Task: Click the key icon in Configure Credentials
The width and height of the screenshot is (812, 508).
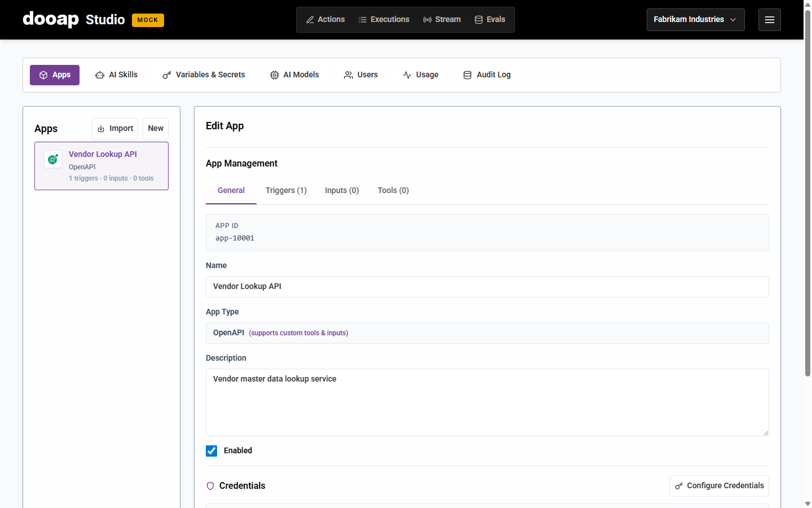Action: tap(679, 486)
